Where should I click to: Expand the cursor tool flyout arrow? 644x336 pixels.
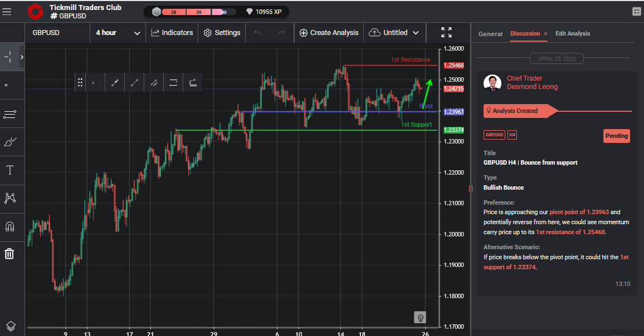tap(22, 57)
